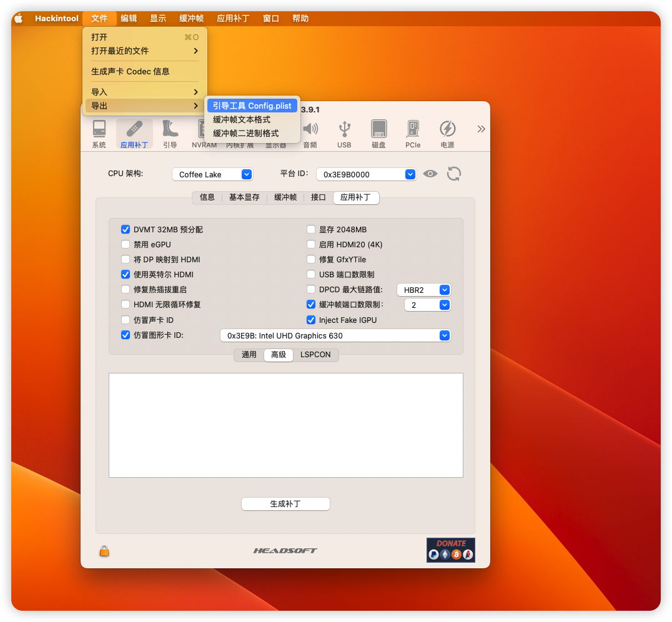The height and width of the screenshot is (622, 672).
Task: Select the 应用补丁 segment tab
Action: click(x=356, y=197)
